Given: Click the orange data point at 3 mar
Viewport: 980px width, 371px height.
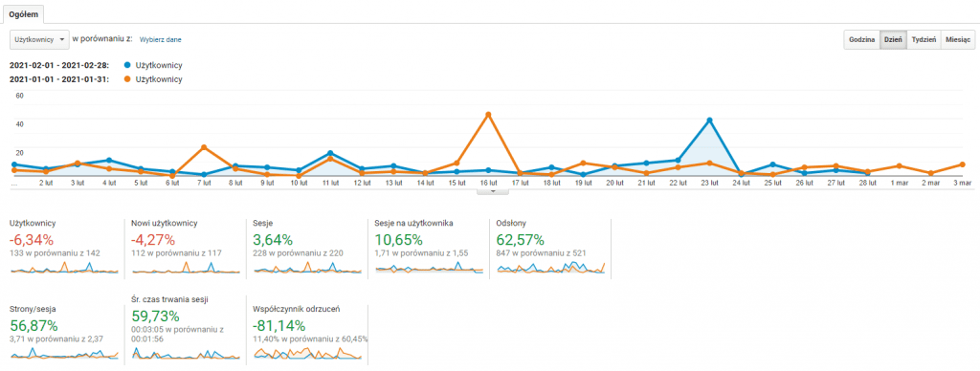Looking at the screenshot, I should pyautogui.click(x=963, y=164).
